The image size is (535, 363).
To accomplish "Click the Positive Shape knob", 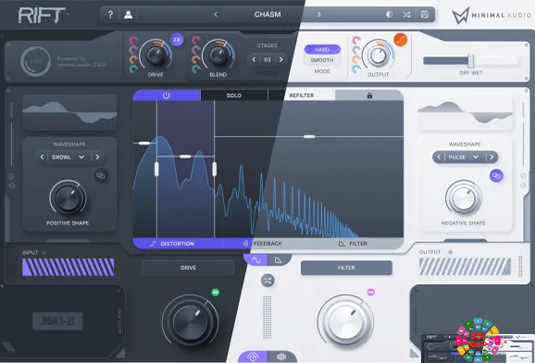I will (68, 199).
